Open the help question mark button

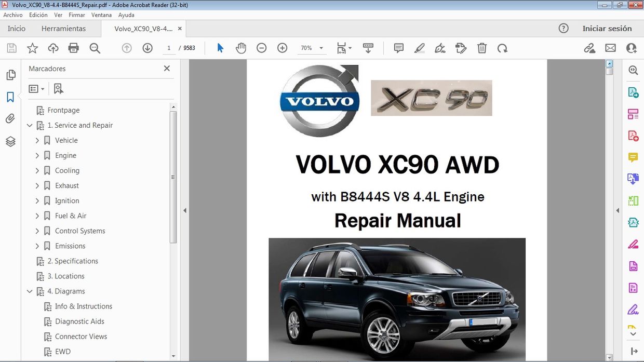coord(563,29)
